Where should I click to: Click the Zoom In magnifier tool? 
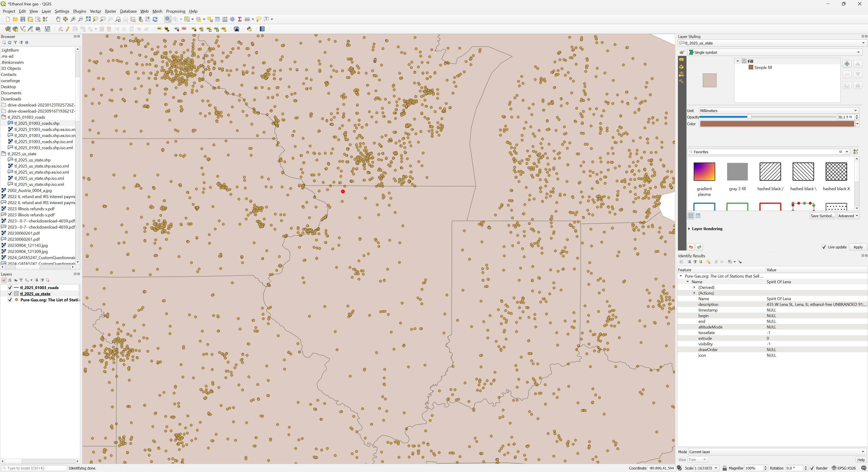(73, 19)
